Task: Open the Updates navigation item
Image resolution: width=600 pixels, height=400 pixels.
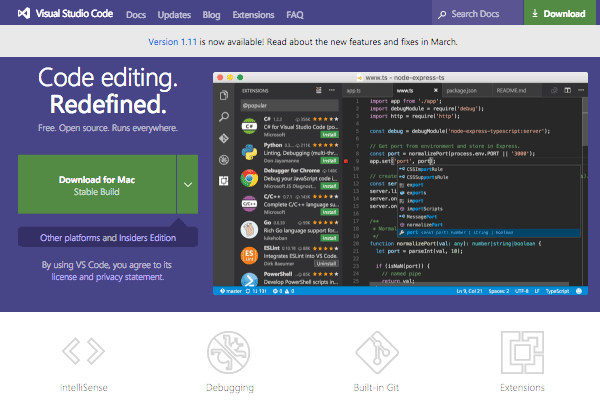Action: (x=174, y=15)
